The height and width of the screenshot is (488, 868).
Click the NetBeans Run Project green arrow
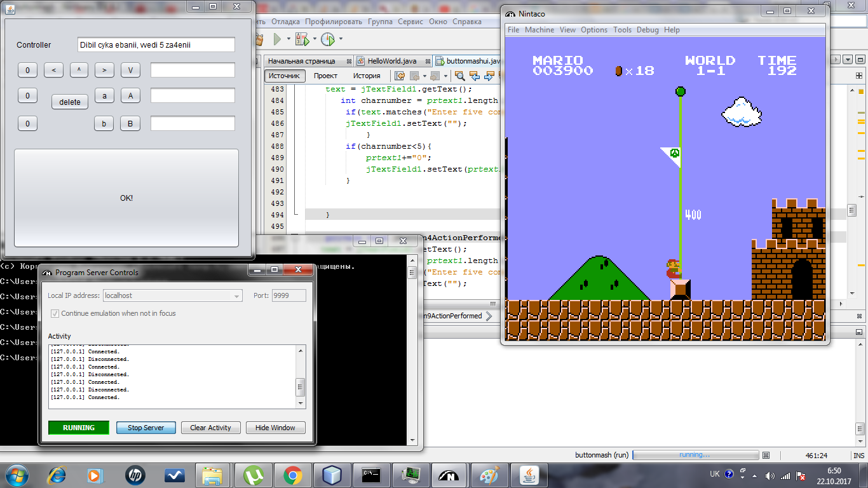pos(277,39)
